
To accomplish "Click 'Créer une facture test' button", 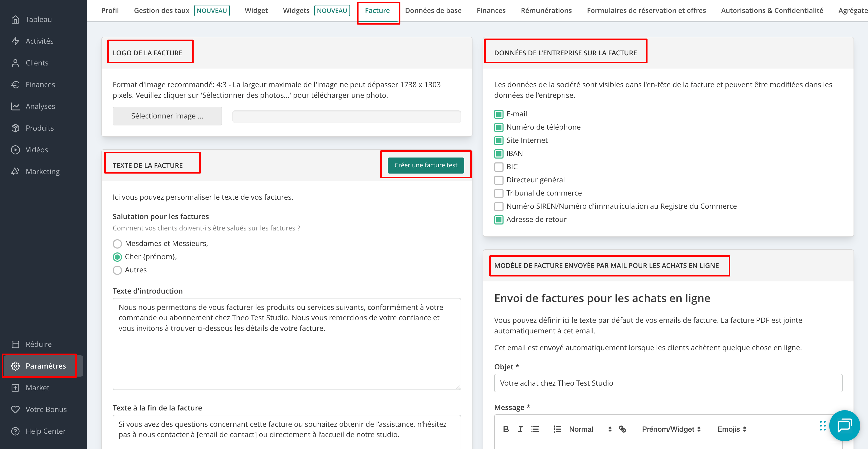I will (x=425, y=165).
